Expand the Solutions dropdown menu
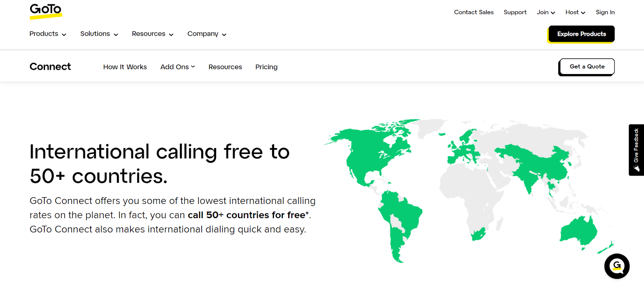The height and width of the screenshot is (299, 644). pos(99,34)
